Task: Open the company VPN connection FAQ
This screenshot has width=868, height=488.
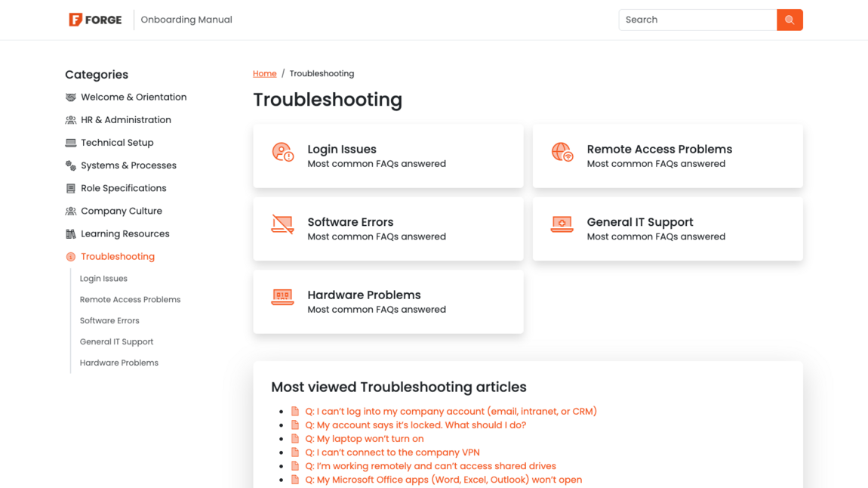Action: (392, 452)
